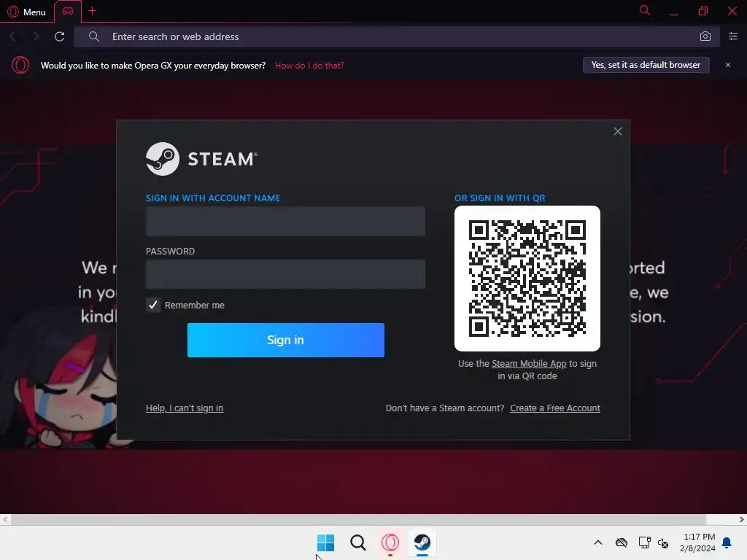
Task: Open a new tab with the plus icon
Action: click(x=93, y=10)
